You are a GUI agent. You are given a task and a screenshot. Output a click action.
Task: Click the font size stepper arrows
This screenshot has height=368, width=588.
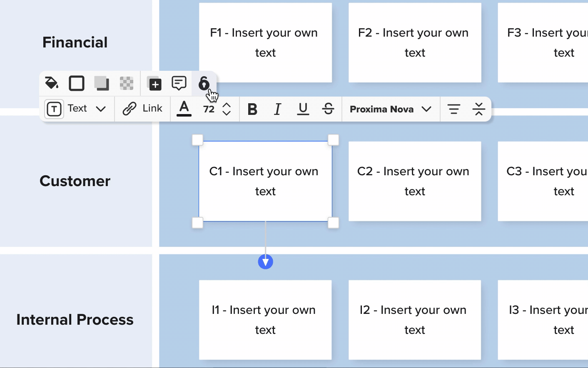[x=227, y=109]
